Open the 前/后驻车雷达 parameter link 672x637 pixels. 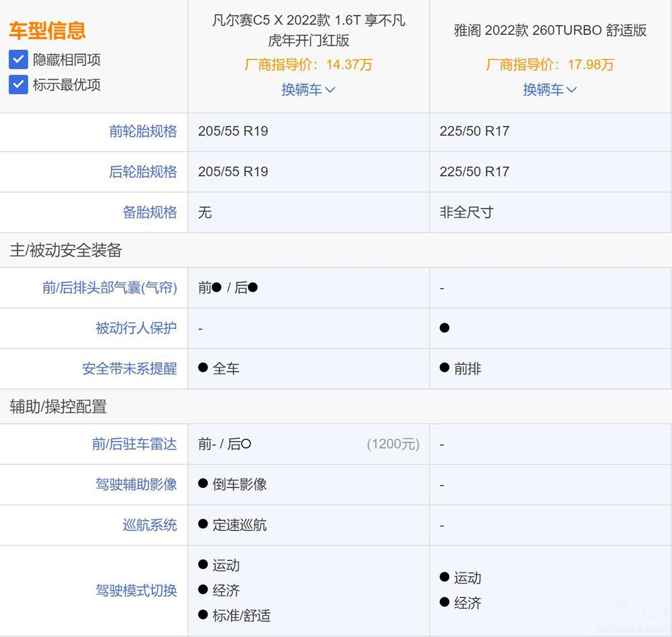pos(134,444)
